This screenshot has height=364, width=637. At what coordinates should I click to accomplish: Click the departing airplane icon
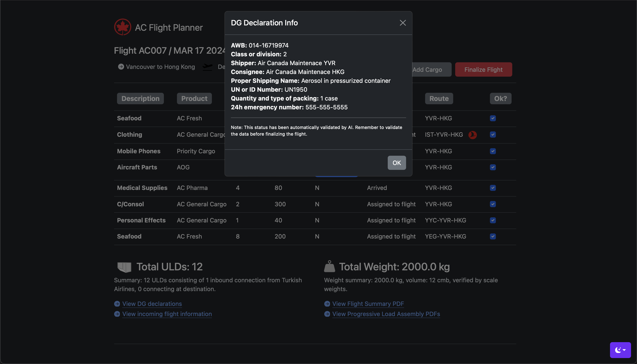[207, 67]
